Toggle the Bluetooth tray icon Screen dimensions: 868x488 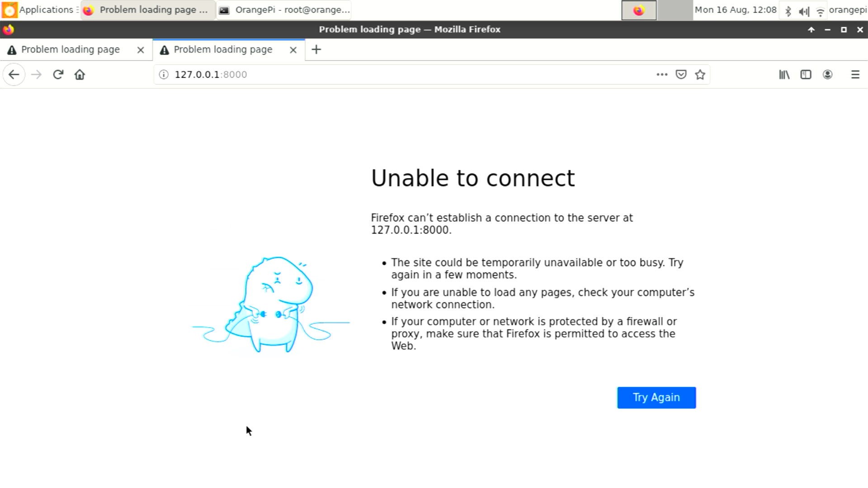[788, 11]
